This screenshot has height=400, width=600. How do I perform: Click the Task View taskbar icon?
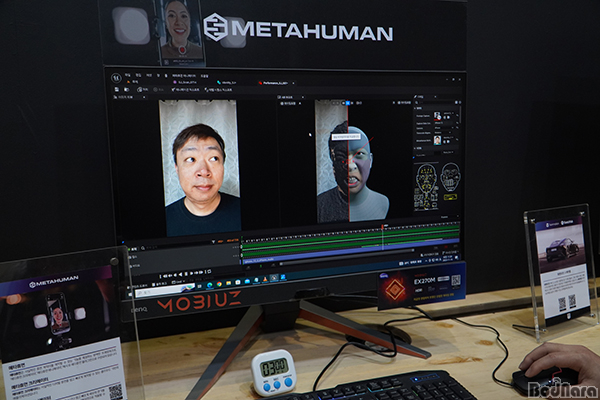[x=199, y=286]
